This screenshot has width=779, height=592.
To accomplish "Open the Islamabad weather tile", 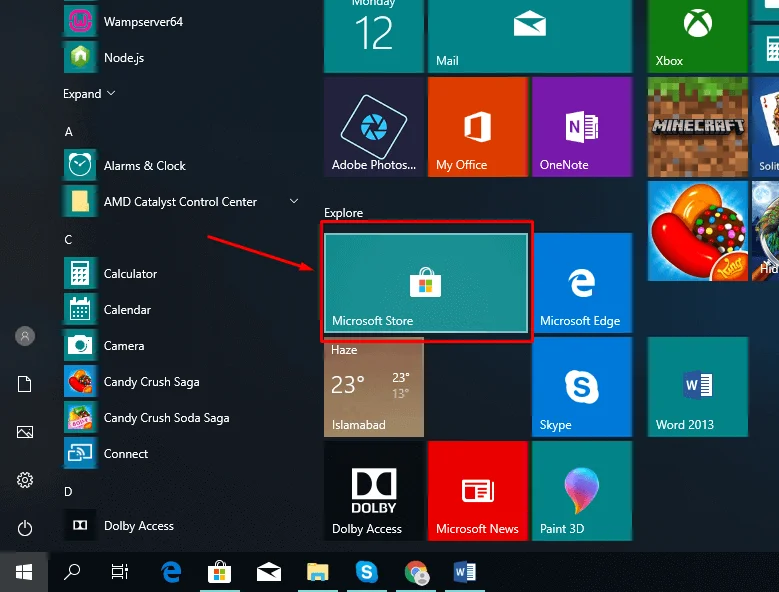I will pyautogui.click(x=374, y=387).
